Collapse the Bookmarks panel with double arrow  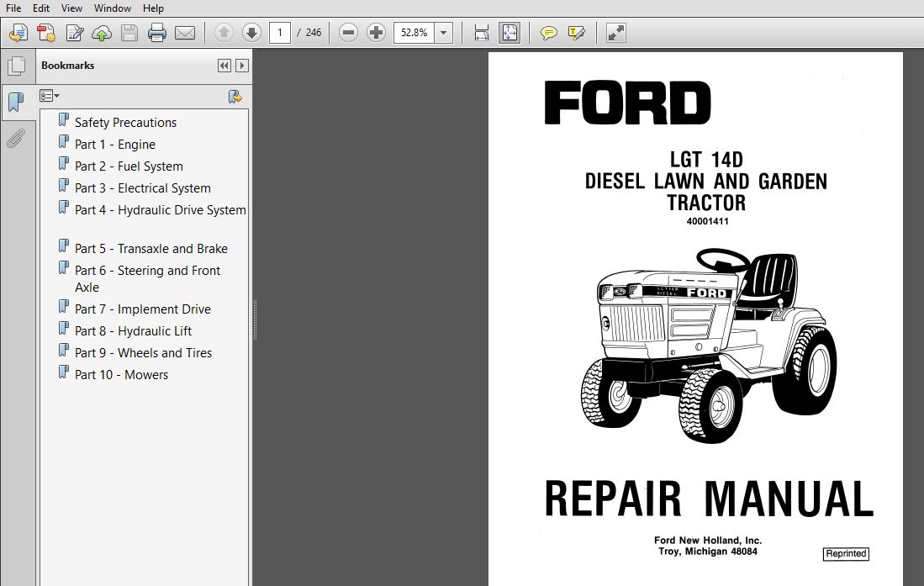pyautogui.click(x=224, y=66)
